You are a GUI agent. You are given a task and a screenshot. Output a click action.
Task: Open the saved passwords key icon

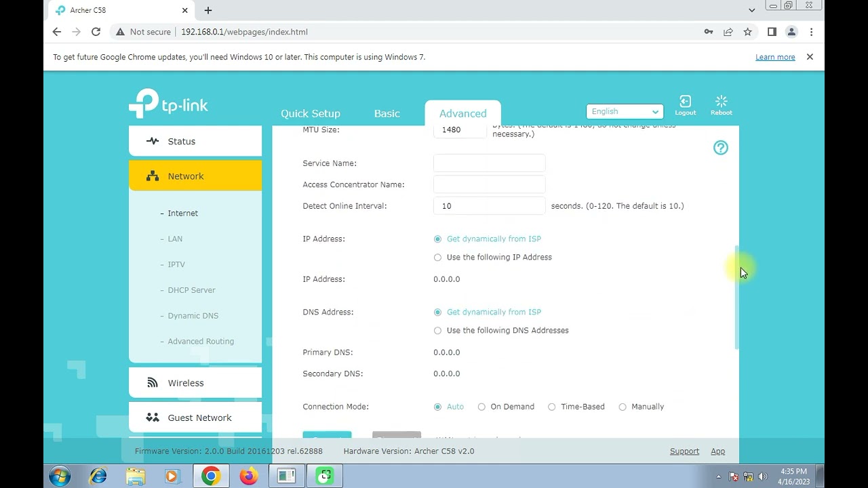pyautogui.click(x=709, y=32)
